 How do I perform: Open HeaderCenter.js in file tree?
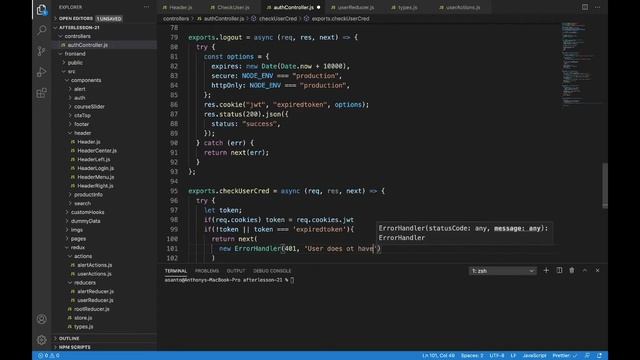coord(97,151)
